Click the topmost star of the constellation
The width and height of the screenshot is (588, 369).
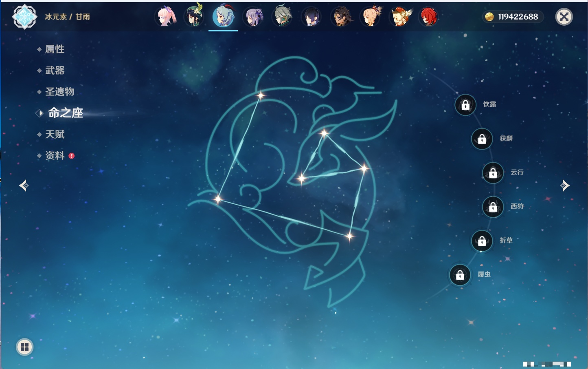pos(261,96)
